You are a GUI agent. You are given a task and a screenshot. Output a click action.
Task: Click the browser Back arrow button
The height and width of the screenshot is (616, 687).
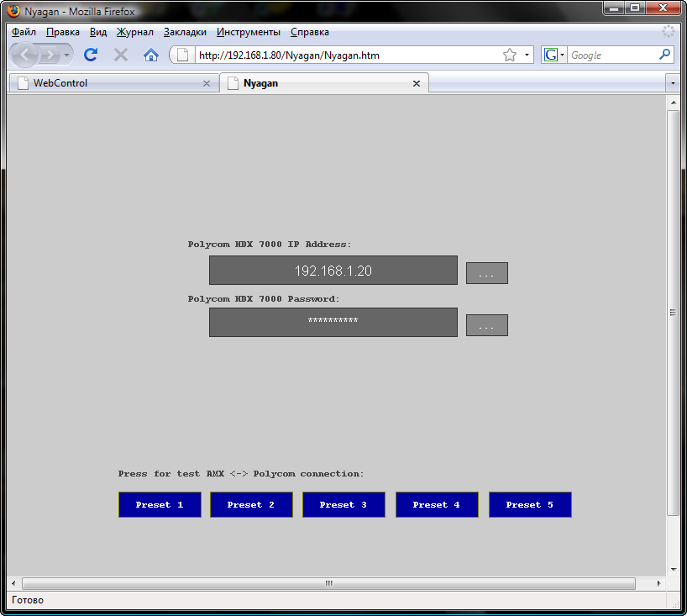[x=24, y=55]
